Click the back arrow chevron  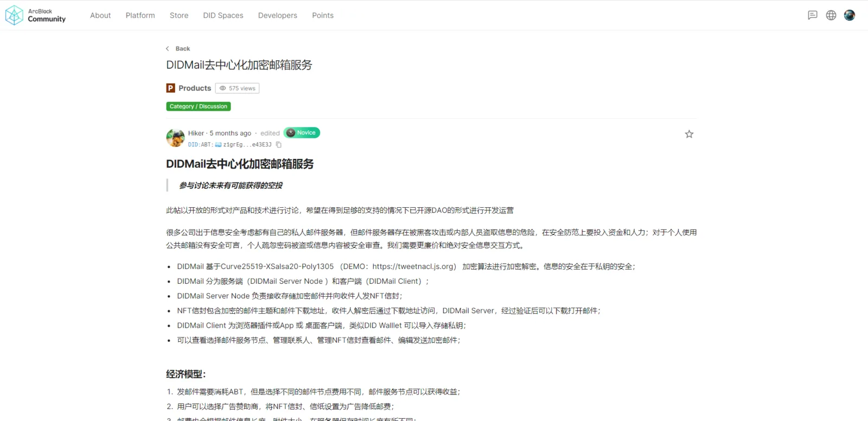pyautogui.click(x=167, y=49)
